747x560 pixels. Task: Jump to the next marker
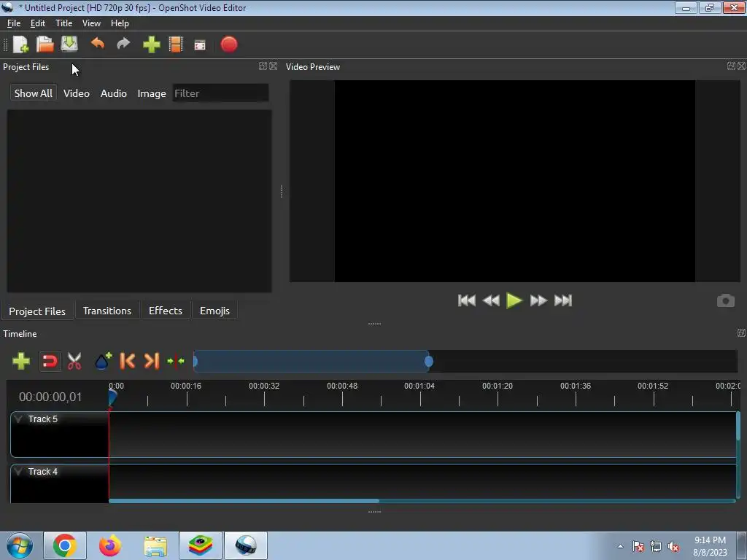(x=152, y=361)
